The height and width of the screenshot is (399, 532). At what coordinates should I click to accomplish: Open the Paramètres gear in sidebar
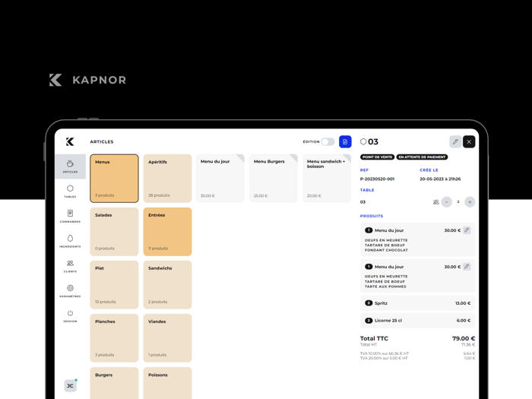[x=70, y=291]
